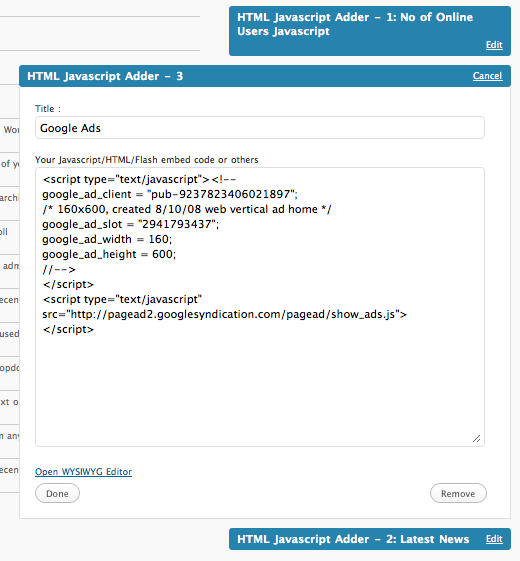
Task: Place cursor on the google_ad_height line
Action: [109, 254]
